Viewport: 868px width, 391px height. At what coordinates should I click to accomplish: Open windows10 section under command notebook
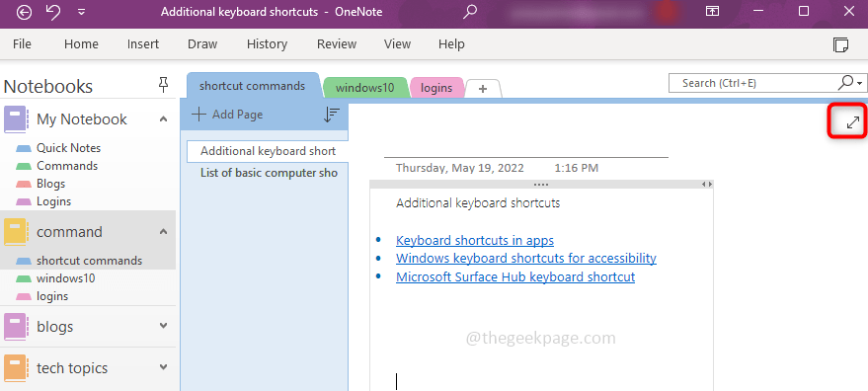pyautogui.click(x=66, y=278)
